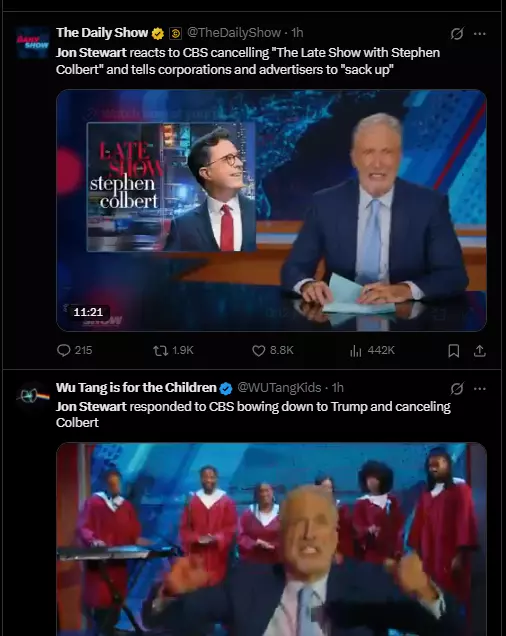Open reply icon on Daily Show post
The height and width of the screenshot is (636, 506).
coord(64,350)
